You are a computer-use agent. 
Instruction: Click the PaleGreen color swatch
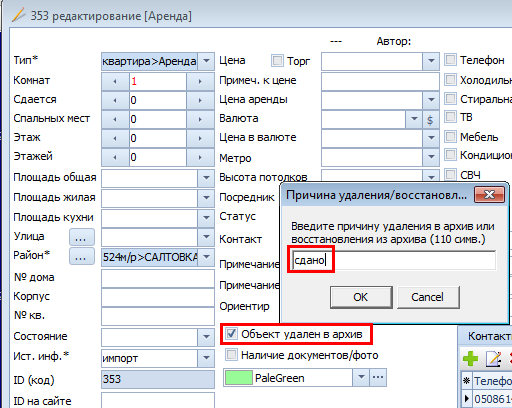[x=239, y=378]
